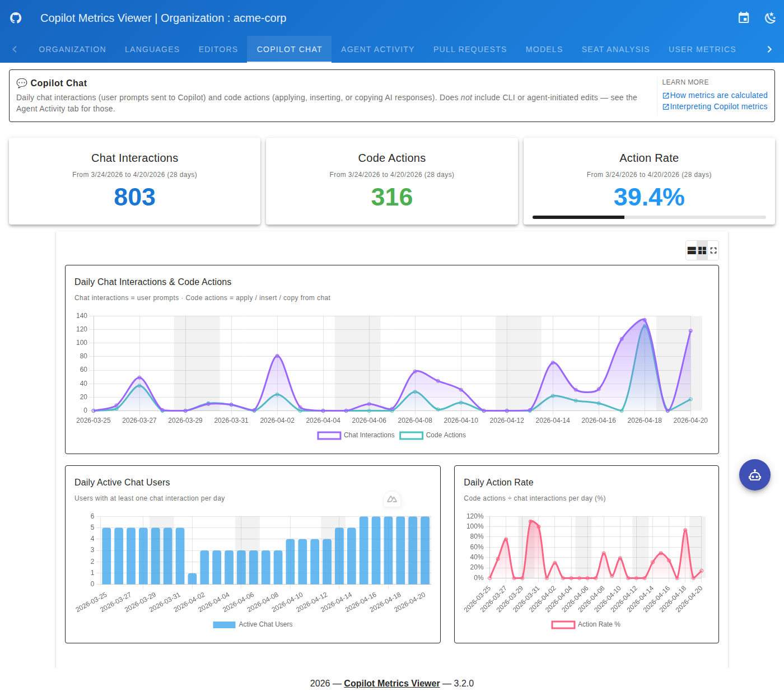Click the single-user bar in Active Chat Users chart
The height and width of the screenshot is (696, 784).
pyautogui.click(x=192, y=578)
